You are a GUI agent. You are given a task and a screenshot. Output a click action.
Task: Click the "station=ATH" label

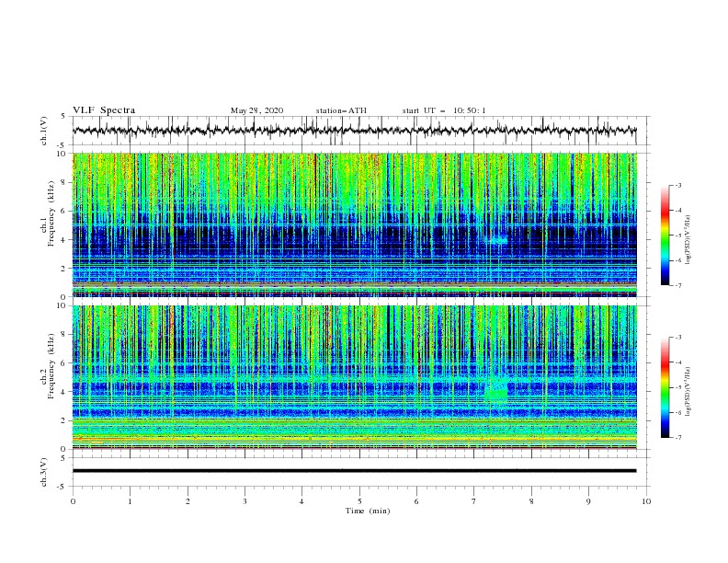tap(341, 110)
